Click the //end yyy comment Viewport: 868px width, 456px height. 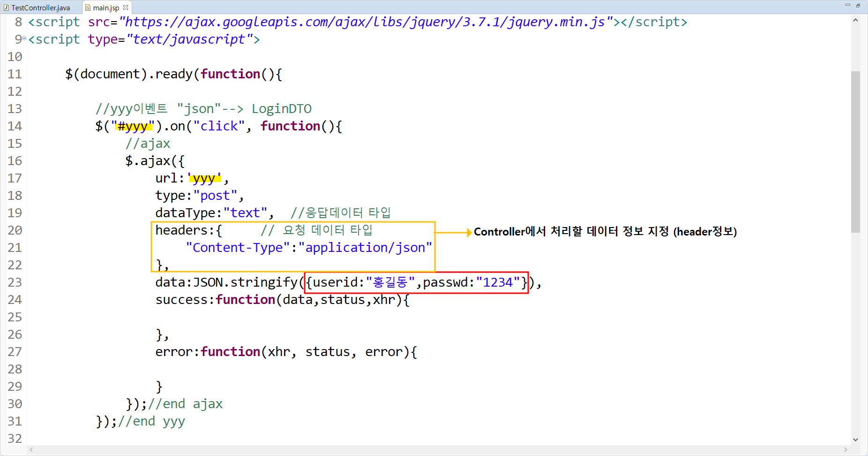[x=151, y=421]
